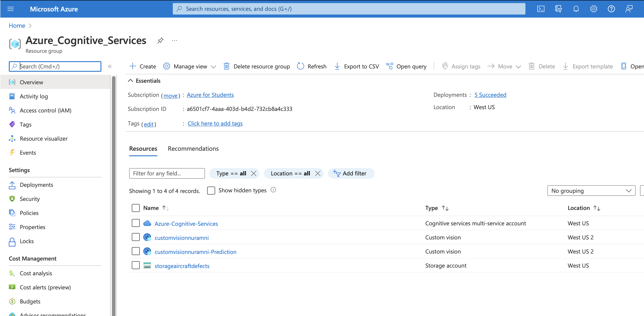Collapse the Essentials section
Image resolution: width=644 pixels, height=316 pixels.
click(x=144, y=81)
